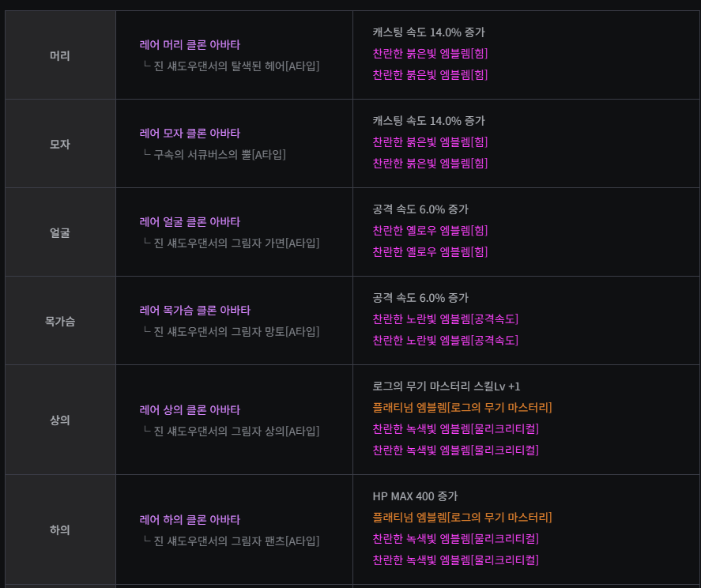Open the 레어 얼굴 클론 아바타 item
Viewport: 701px width, 588px height.
point(190,222)
